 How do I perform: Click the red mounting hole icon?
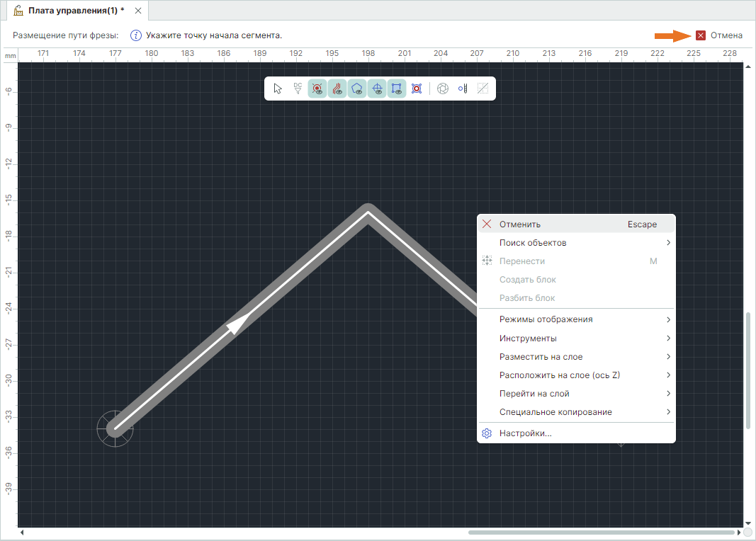[417, 89]
